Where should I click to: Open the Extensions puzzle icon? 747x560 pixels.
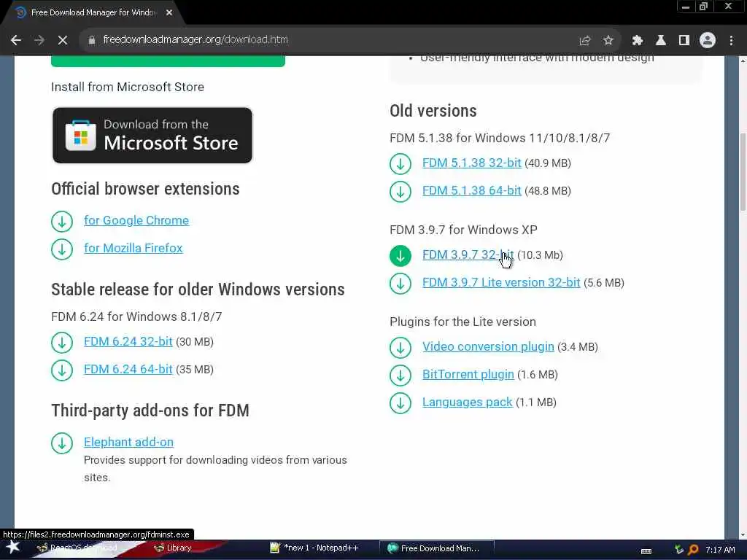(638, 41)
